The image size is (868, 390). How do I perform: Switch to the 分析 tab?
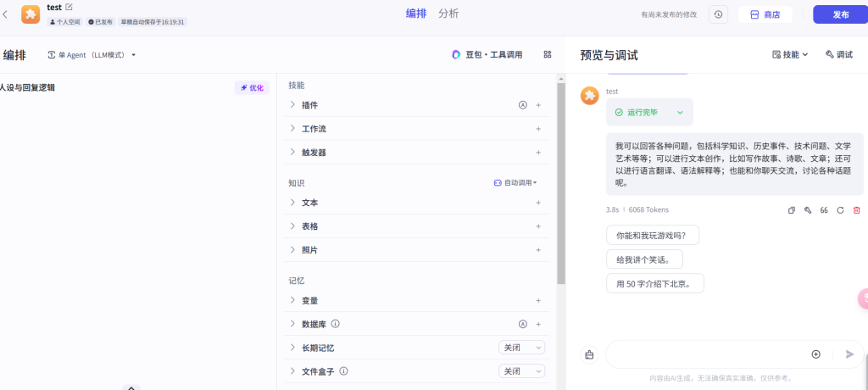(448, 14)
